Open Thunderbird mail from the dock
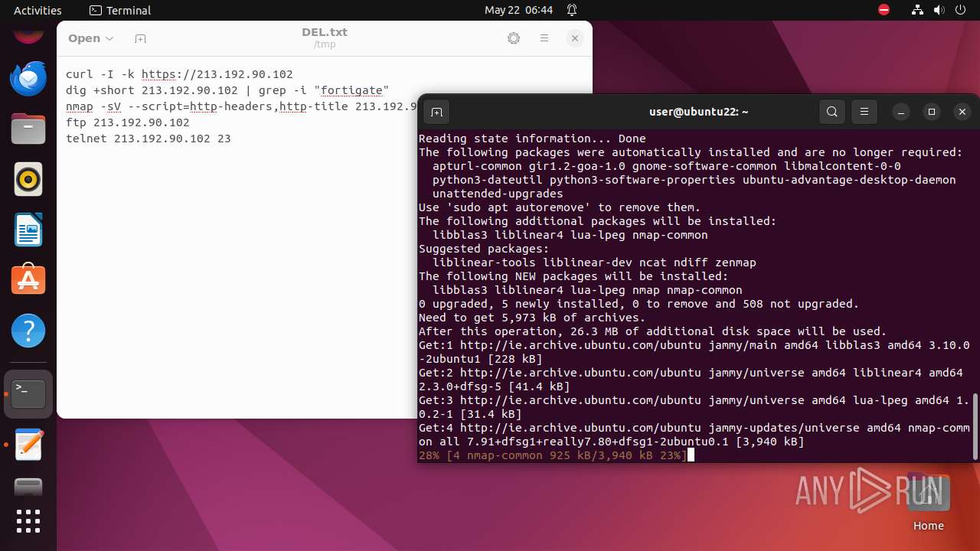Image resolution: width=980 pixels, height=551 pixels. click(x=28, y=79)
